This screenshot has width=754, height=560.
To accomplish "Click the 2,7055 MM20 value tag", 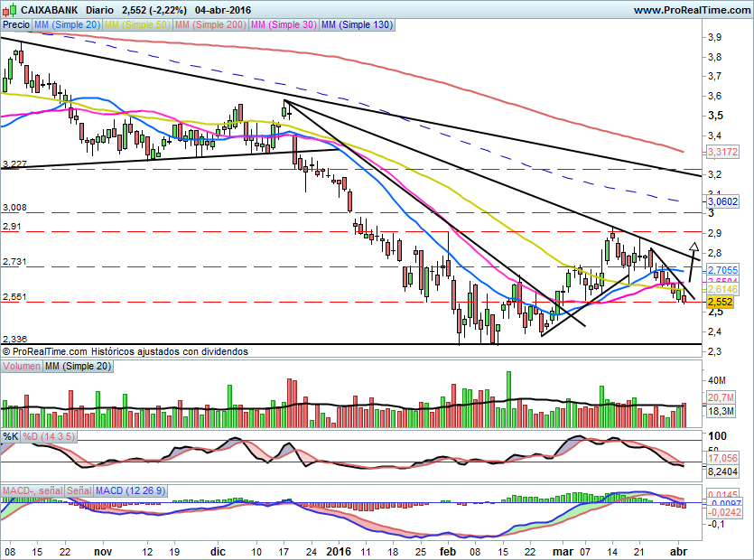I will pos(722,270).
